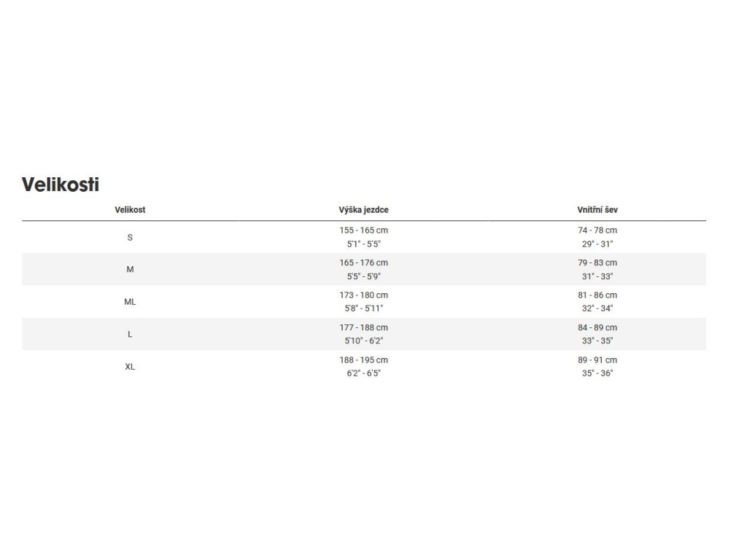Image resolution: width=747 pixels, height=560 pixels.
Task: Click the 79 - 83 cm inseam value
Action: click(x=597, y=262)
